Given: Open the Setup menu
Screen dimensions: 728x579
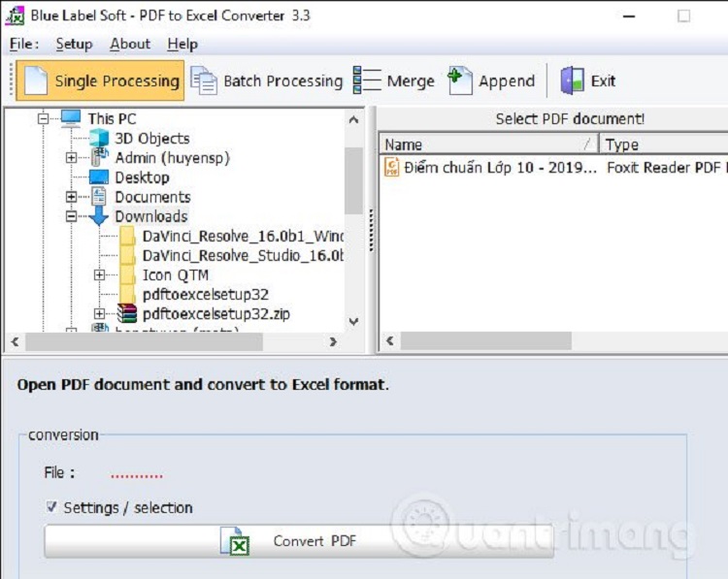Looking at the screenshot, I should coord(75,44).
